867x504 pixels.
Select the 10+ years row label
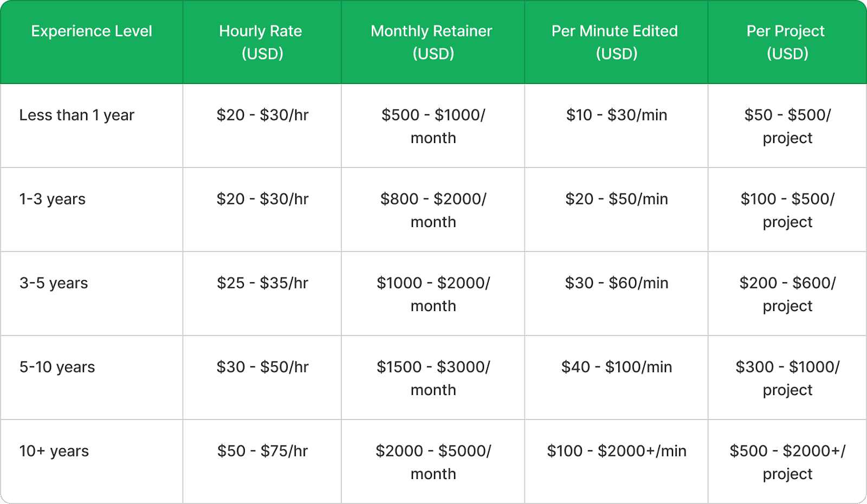[54, 451]
